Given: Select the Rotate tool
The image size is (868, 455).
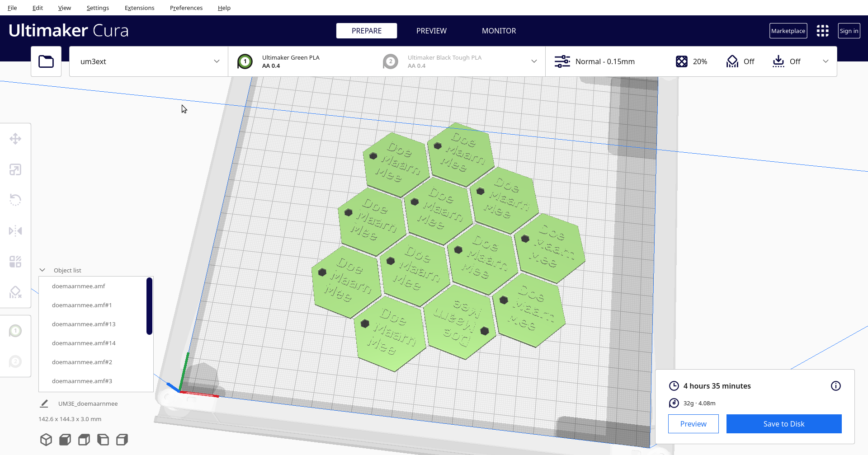Looking at the screenshot, I should pyautogui.click(x=15, y=200).
